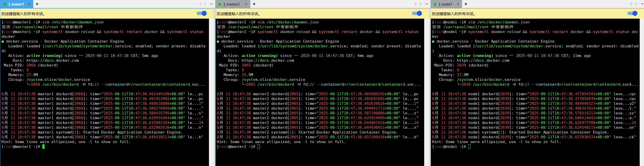Click Memory 27.9M value in node1 terminal
Screen dimensions: 644x166
(463, 75)
